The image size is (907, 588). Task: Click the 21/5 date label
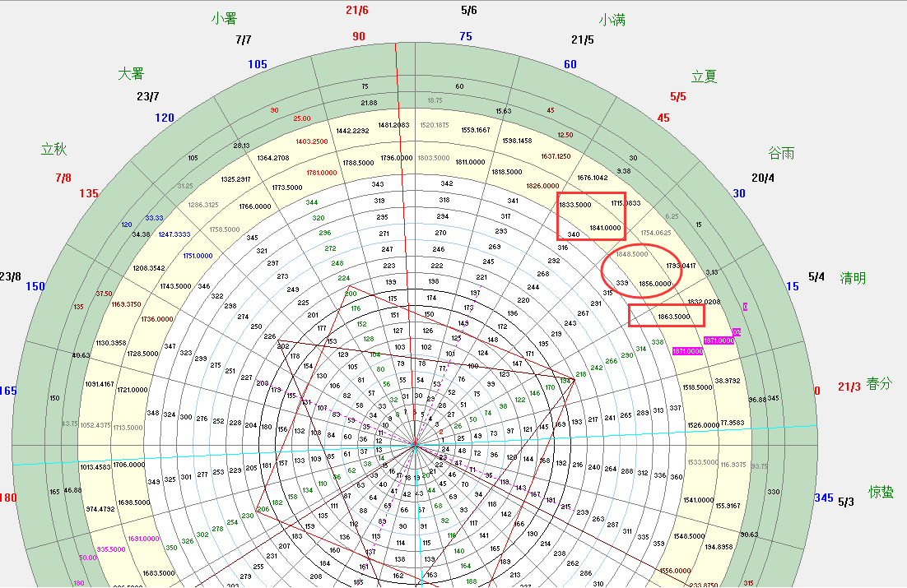tap(583, 40)
